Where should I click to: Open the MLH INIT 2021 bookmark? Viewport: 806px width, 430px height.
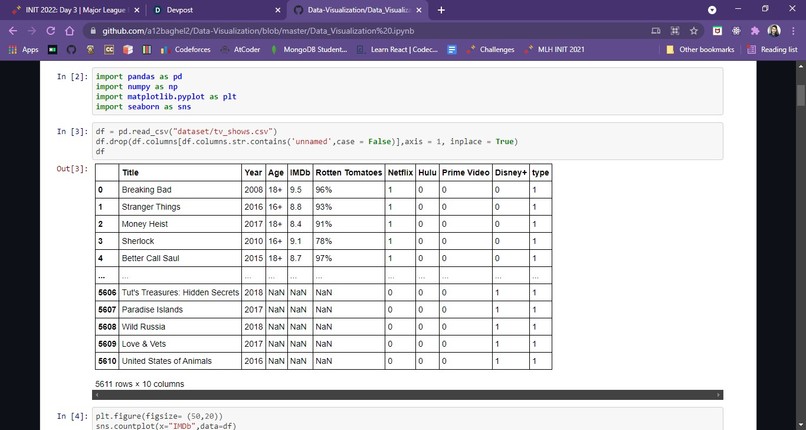(x=554, y=50)
